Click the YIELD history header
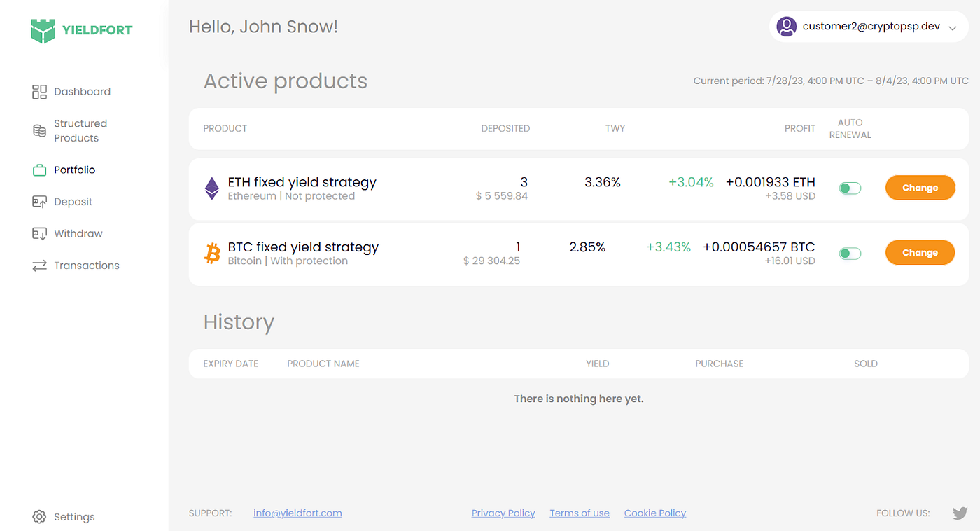This screenshot has height=531, width=980. (598, 364)
